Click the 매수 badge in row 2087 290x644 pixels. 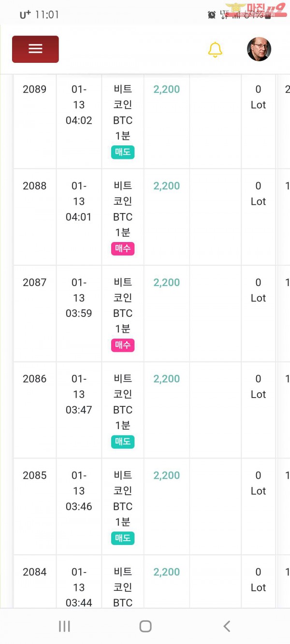pos(123,345)
